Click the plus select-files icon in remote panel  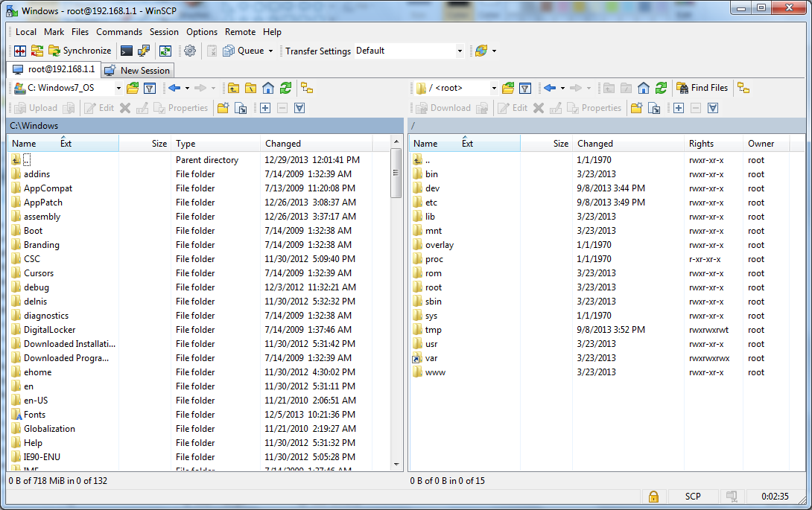point(679,108)
